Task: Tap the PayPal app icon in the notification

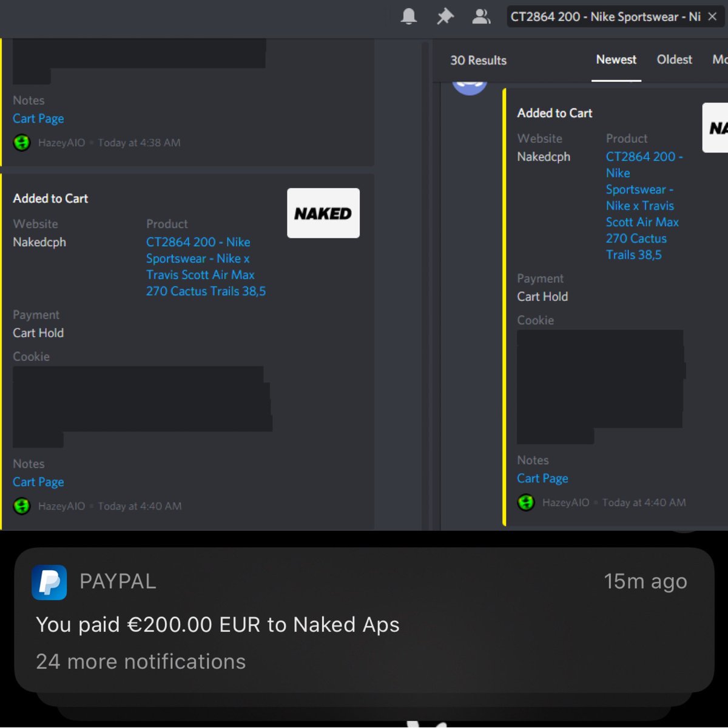Action: (49, 582)
